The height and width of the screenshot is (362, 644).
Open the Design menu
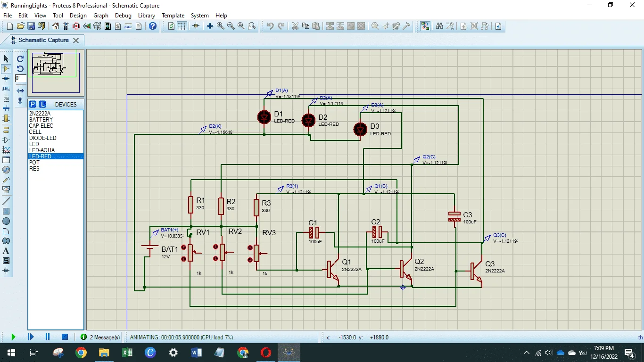78,16
